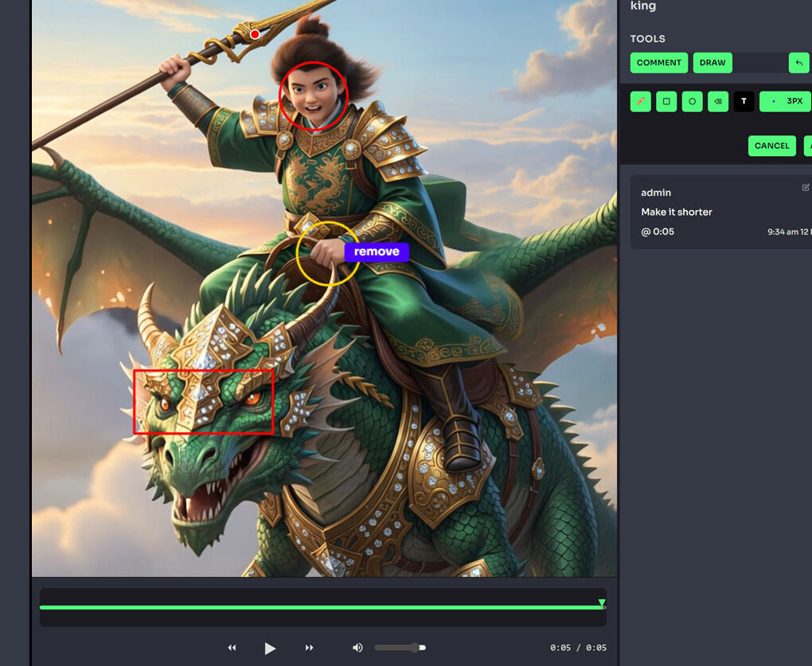Screen dimensions: 812x666
Task: Select the eraser tool
Action: (717, 101)
